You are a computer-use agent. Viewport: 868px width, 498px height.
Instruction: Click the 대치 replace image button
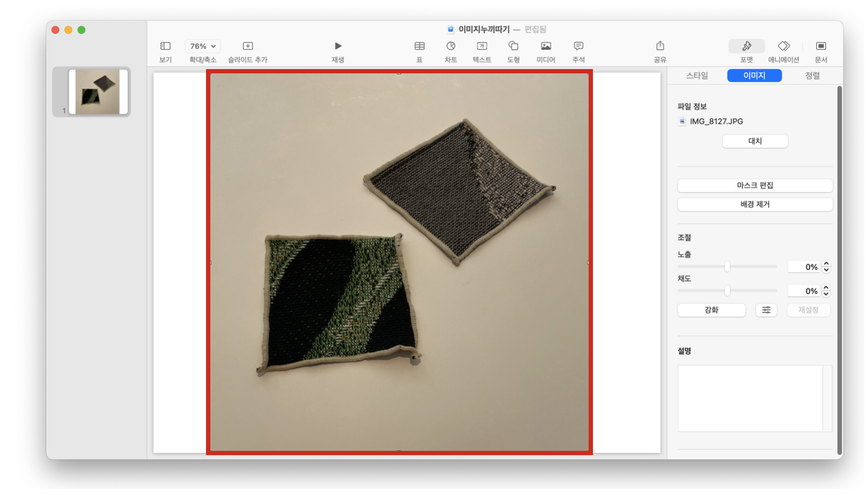click(x=755, y=141)
